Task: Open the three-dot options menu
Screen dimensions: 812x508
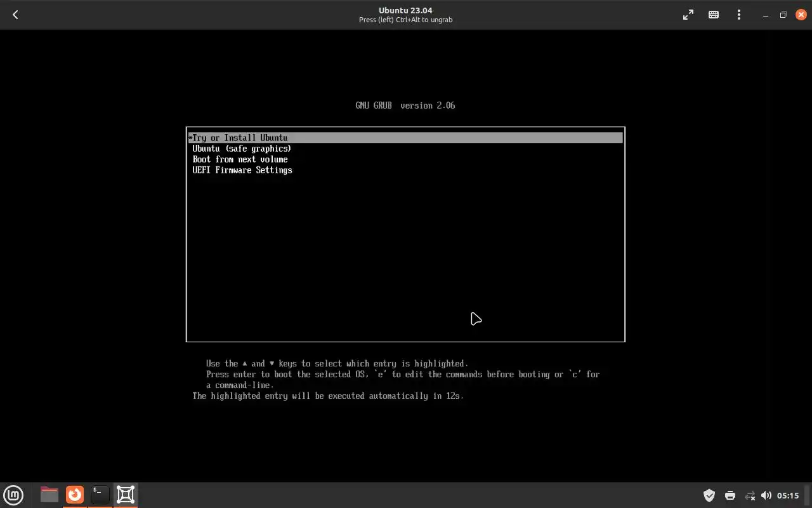Action: pos(739,15)
